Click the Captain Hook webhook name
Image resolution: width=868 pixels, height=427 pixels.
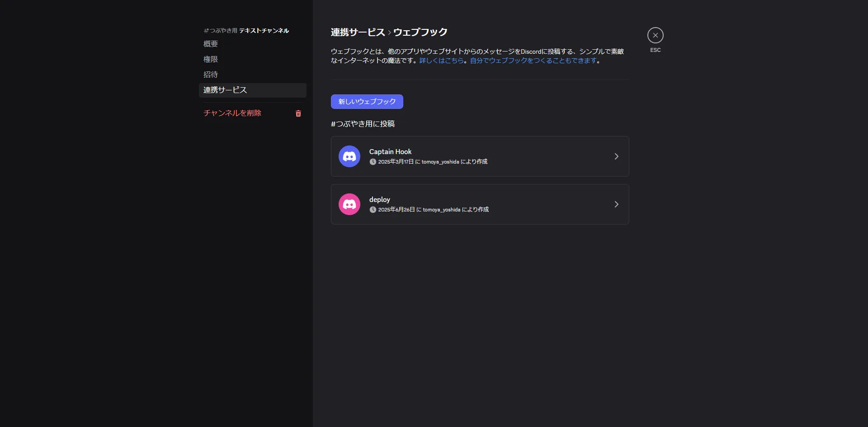point(391,152)
